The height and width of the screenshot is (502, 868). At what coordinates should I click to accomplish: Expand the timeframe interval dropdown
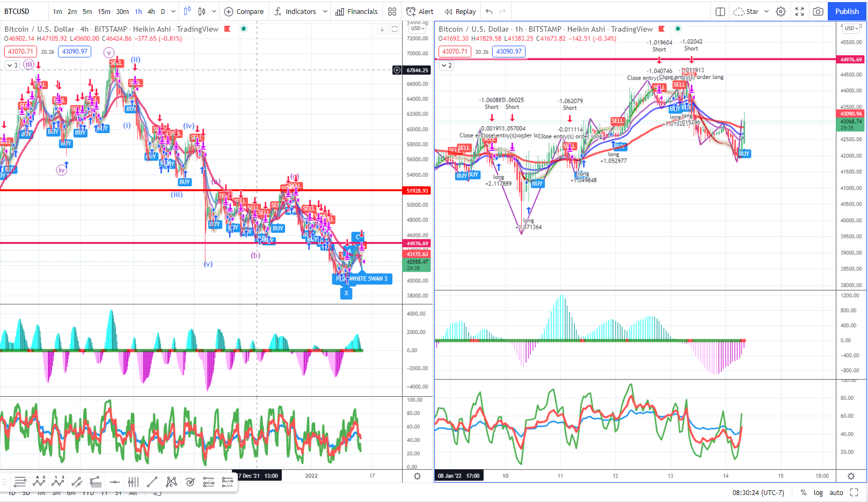[x=173, y=11]
